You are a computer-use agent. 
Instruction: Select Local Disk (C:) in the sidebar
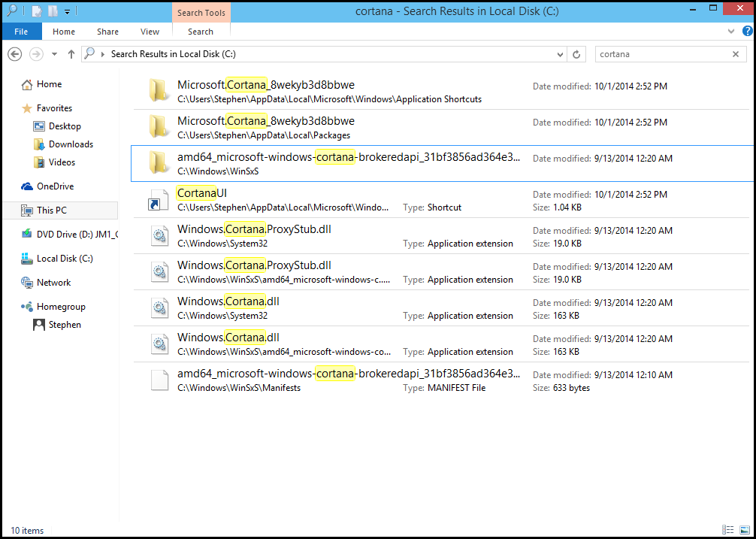(x=65, y=259)
